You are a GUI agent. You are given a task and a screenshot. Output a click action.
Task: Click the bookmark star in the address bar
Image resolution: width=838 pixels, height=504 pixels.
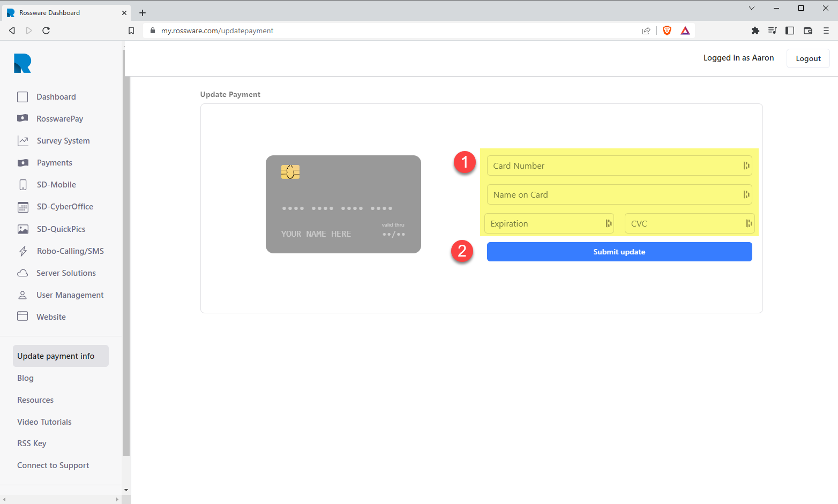tap(131, 31)
